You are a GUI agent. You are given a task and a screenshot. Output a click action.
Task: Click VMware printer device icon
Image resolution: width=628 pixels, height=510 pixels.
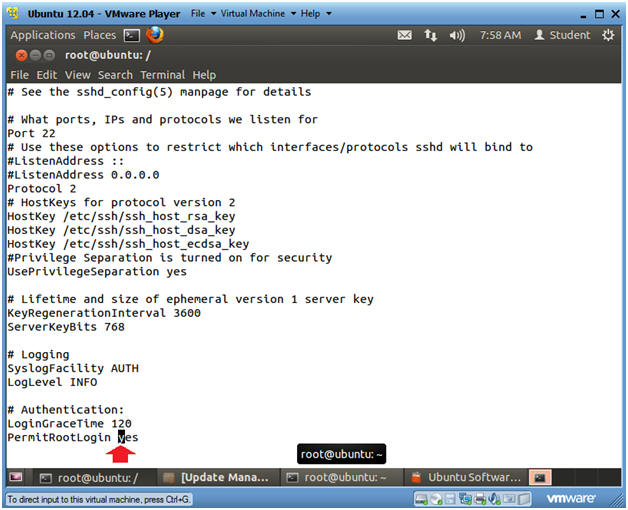coord(480,499)
